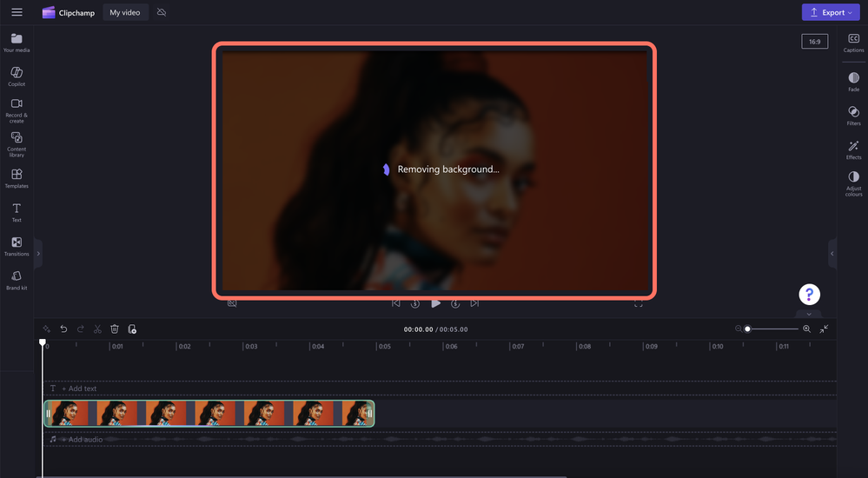Edit the My video title field
This screenshot has height=478, width=868.
click(125, 12)
